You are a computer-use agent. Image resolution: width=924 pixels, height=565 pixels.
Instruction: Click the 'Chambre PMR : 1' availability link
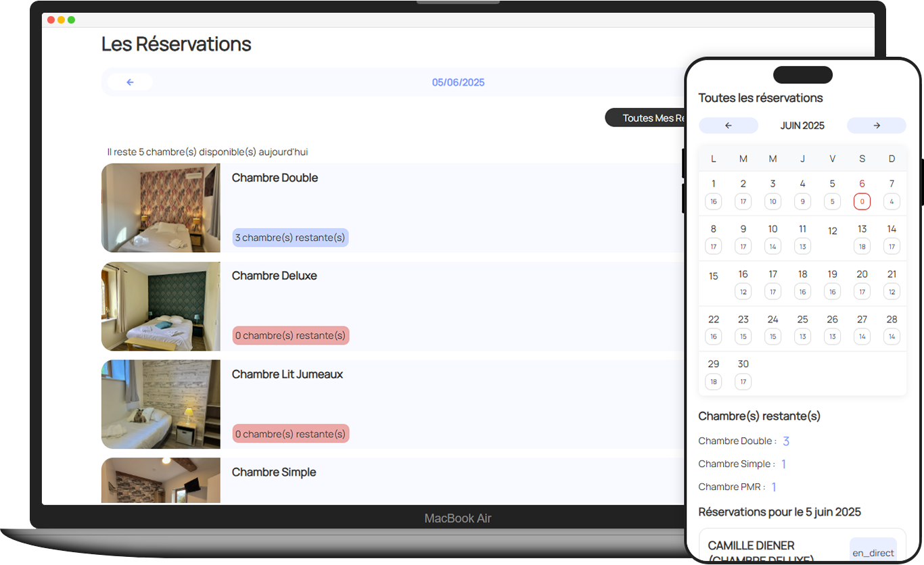coord(737,487)
